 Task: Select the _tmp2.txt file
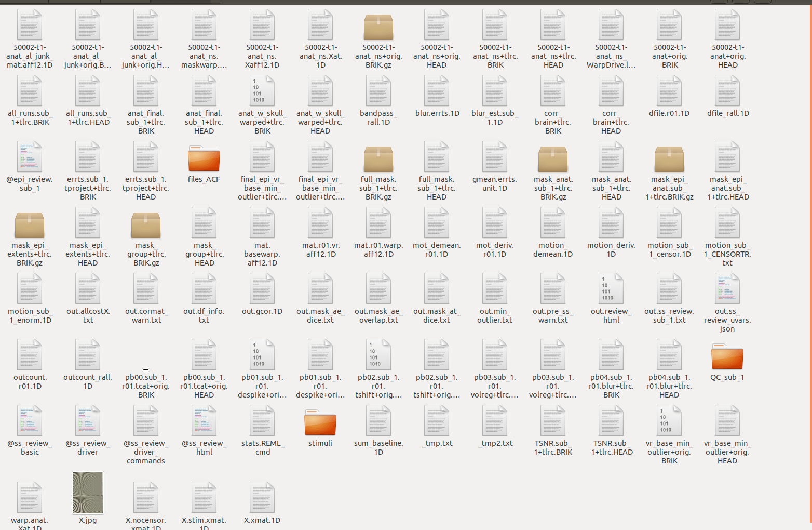point(495,420)
